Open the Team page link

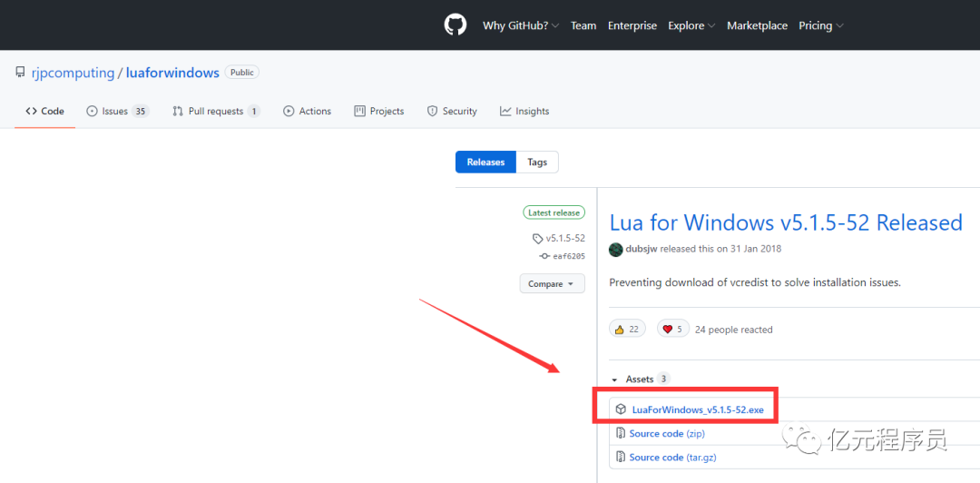(583, 25)
